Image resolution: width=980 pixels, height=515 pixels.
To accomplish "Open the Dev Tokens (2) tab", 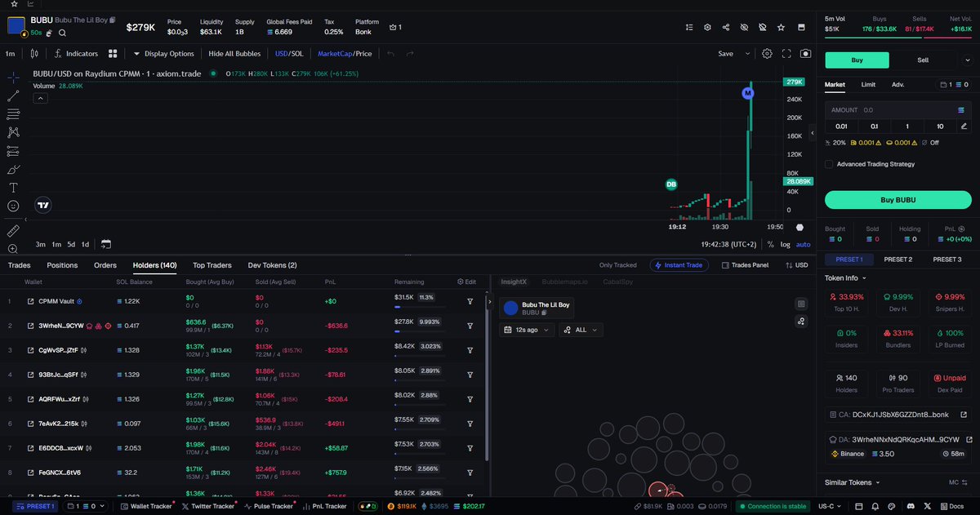I will [x=273, y=265].
